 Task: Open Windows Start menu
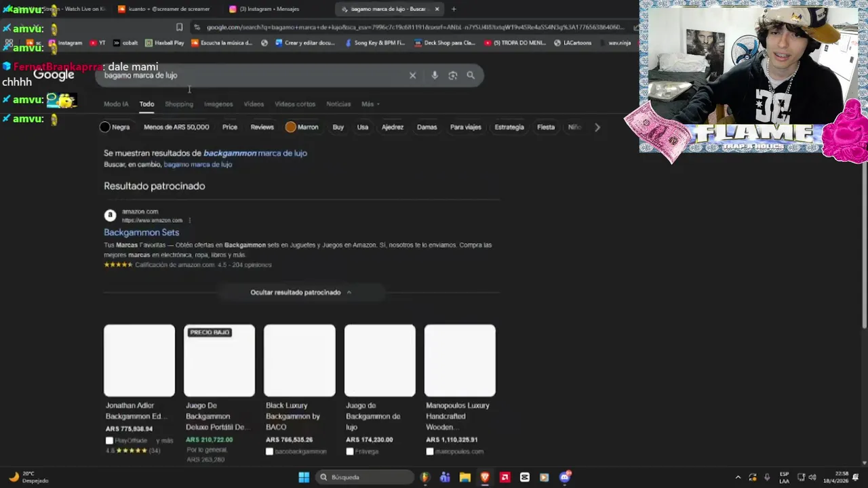[x=304, y=477]
